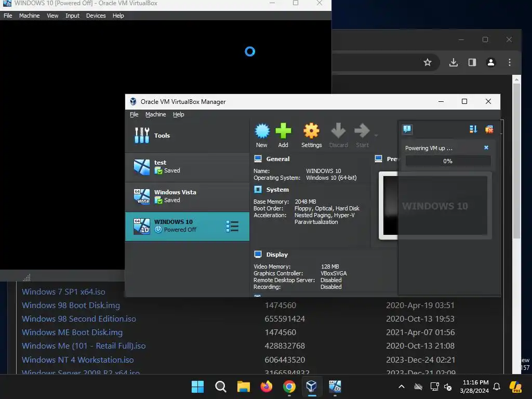Open Windows Me (101 - Retail Full).iso link
This screenshot has width=532, height=399.
pyautogui.click(x=84, y=346)
